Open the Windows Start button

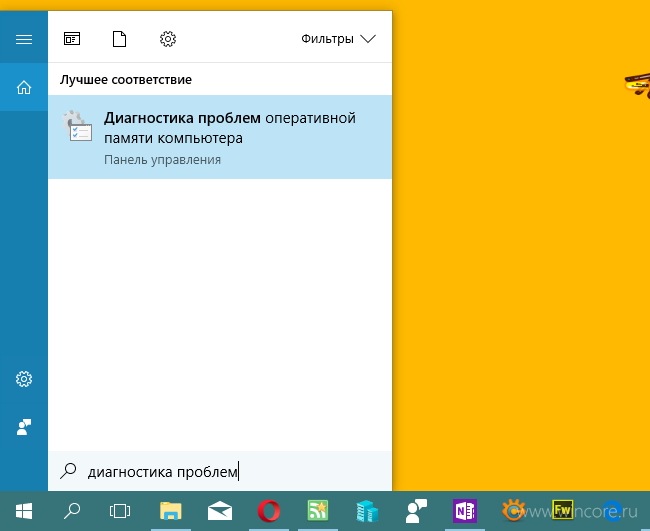(24, 511)
